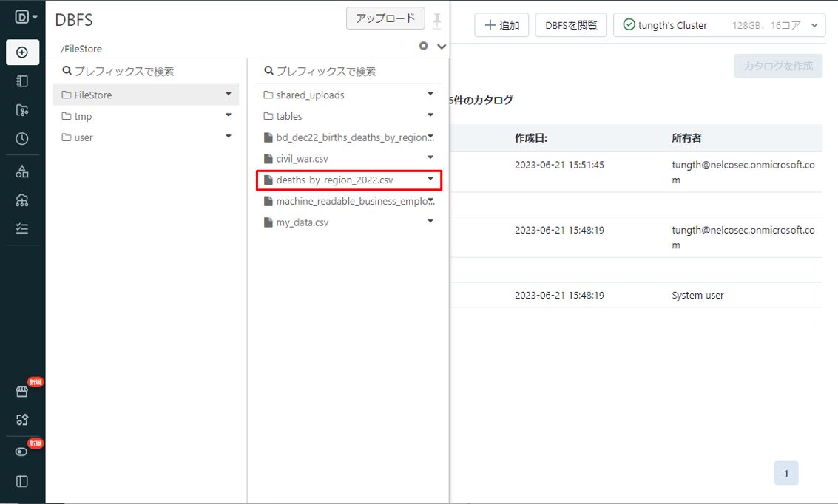Open the user folder dropdown arrow
The width and height of the screenshot is (838, 504).
pyautogui.click(x=229, y=136)
